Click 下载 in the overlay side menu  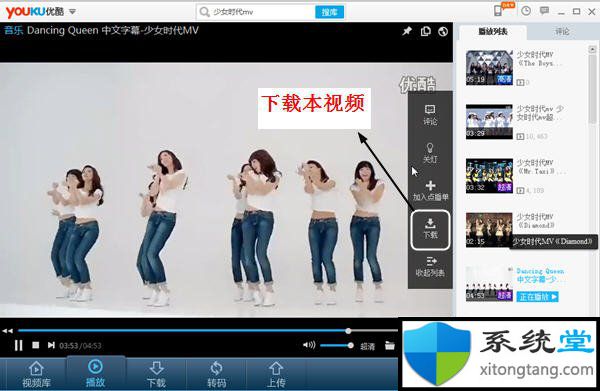pos(430,229)
